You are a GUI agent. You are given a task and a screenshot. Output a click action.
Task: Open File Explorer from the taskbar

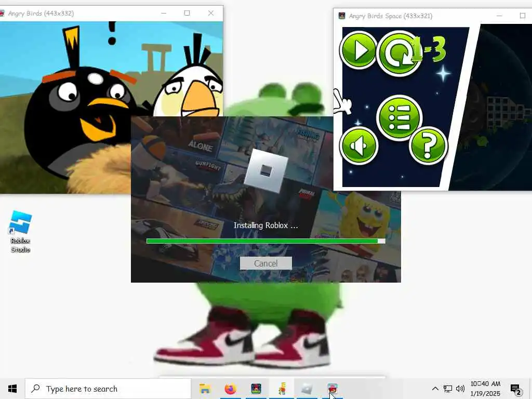point(205,389)
